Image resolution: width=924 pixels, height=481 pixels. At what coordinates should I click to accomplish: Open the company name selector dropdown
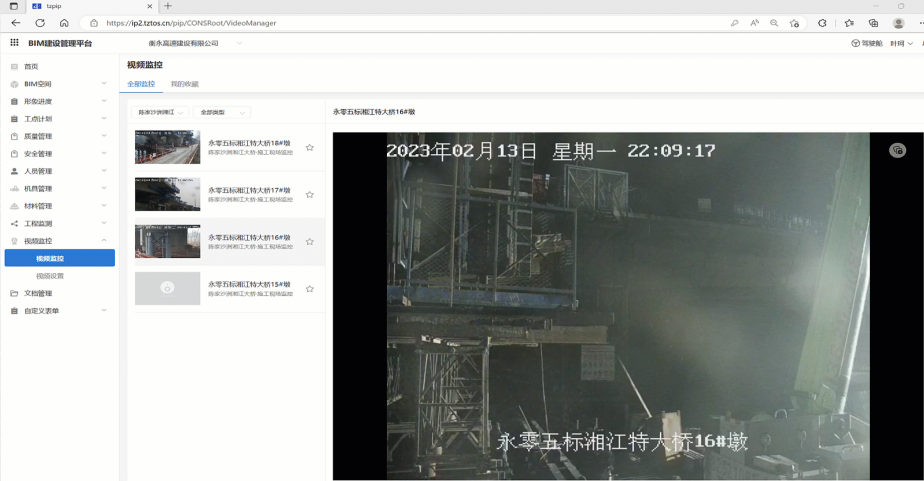[x=196, y=43]
